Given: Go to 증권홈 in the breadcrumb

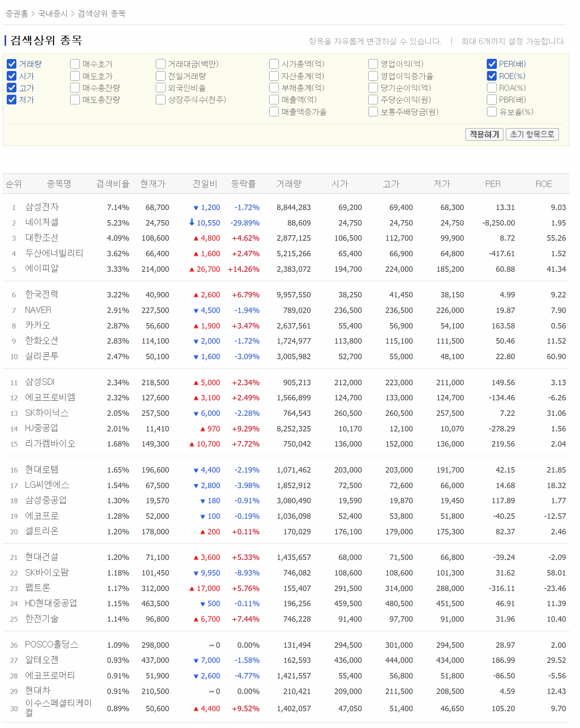Looking at the screenshot, I should 16,14.
